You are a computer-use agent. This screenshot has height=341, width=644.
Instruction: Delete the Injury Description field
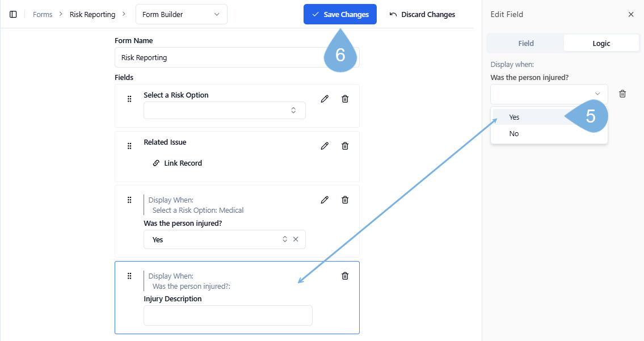click(345, 276)
